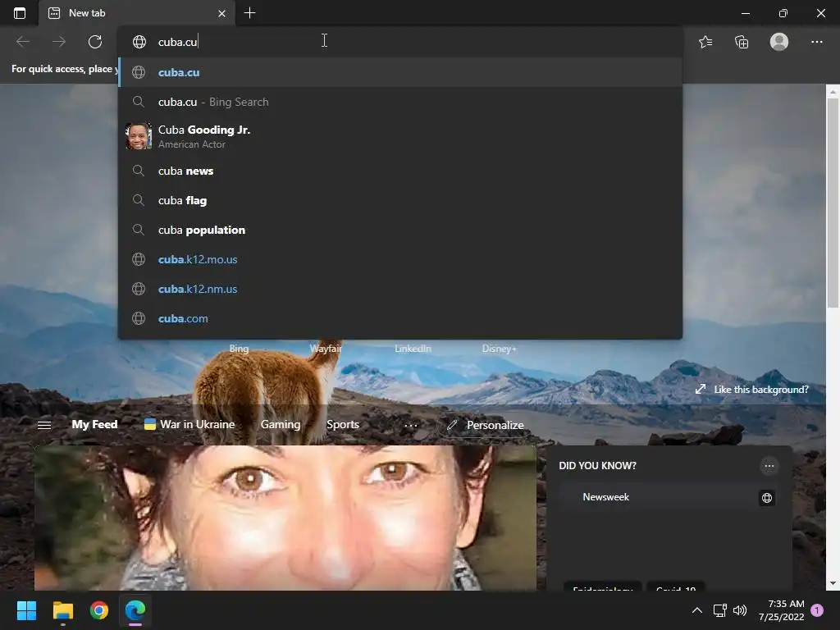Select the New tab tab
The height and width of the screenshot is (630, 840).
pos(137,13)
